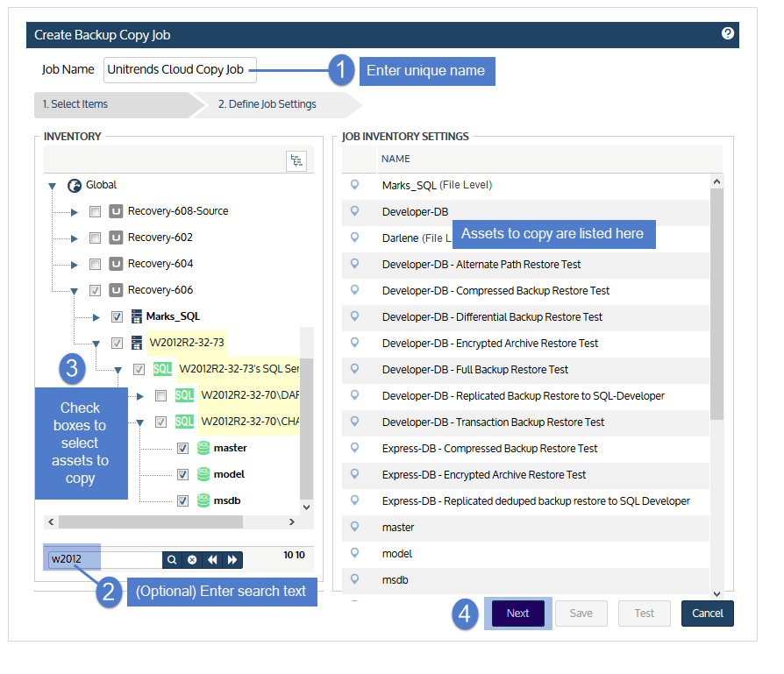This screenshot has width=784, height=674.
Task: Expand the Recovery-608-Source node
Action: click(x=75, y=212)
